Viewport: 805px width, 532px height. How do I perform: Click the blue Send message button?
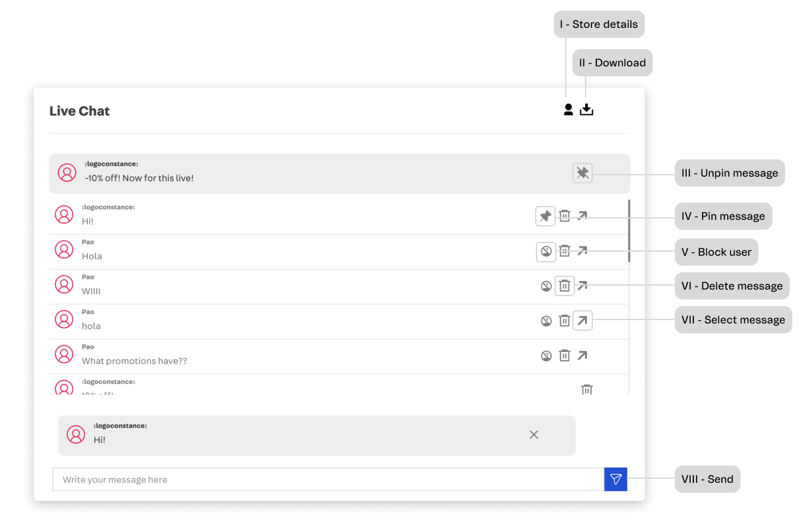[616, 480]
